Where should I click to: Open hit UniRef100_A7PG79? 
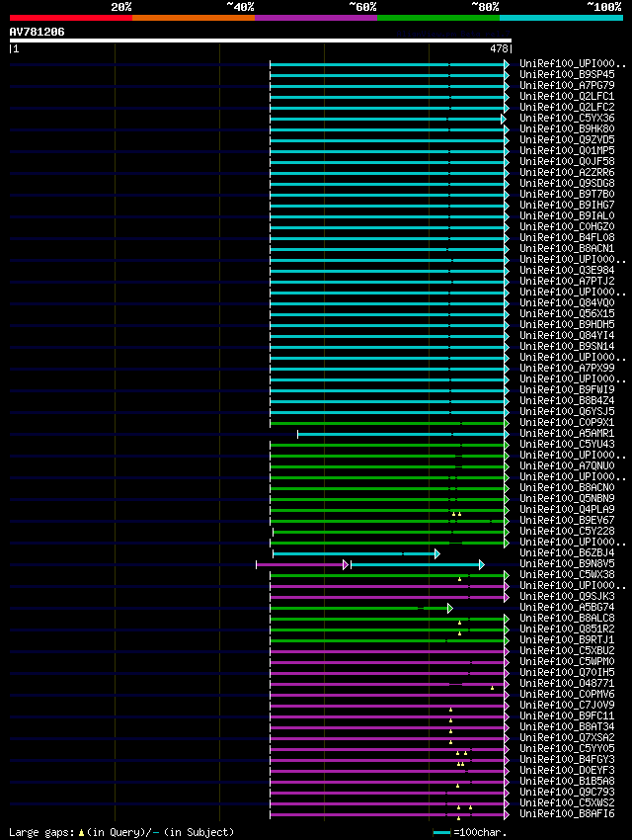[567, 85]
